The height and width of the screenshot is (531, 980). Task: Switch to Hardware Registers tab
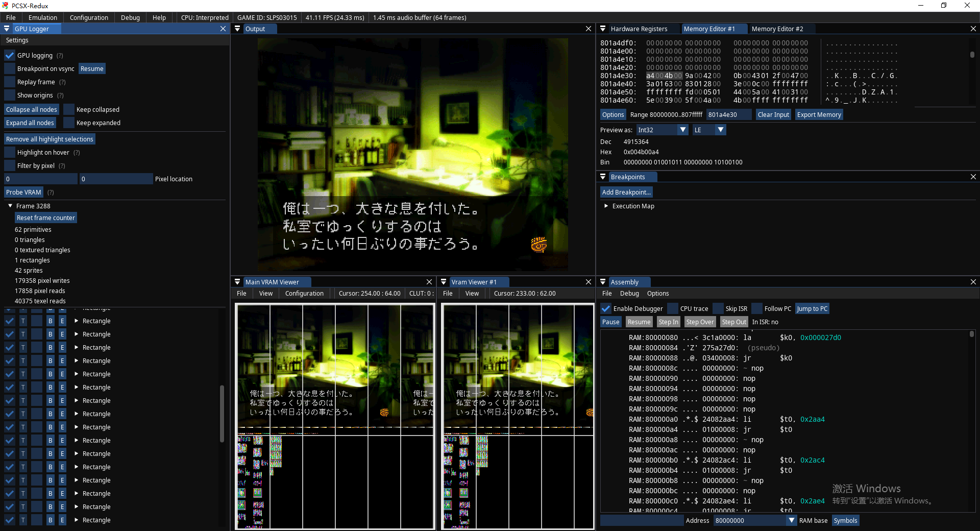[x=639, y=29]
